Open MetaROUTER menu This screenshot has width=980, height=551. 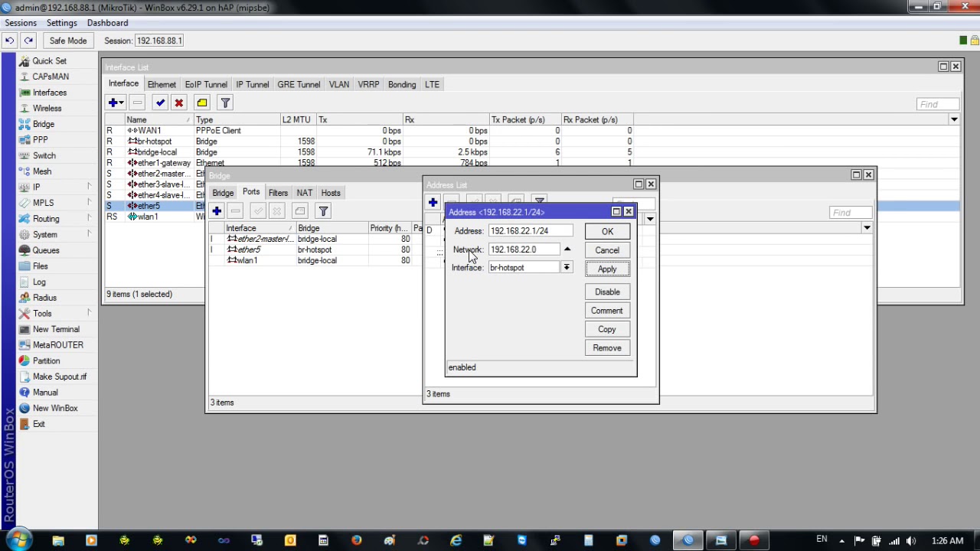[58, 345]
